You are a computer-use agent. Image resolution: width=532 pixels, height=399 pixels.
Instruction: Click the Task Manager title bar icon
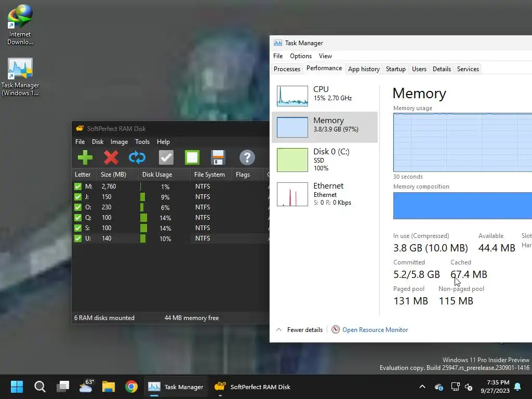(x=278, y=43)
